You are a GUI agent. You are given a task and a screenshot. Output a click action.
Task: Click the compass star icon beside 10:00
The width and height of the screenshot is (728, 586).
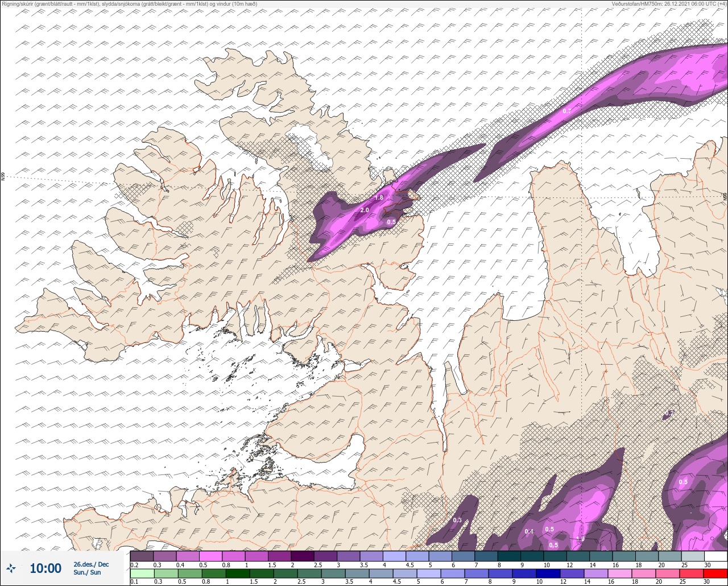click(x=11, y=568)
